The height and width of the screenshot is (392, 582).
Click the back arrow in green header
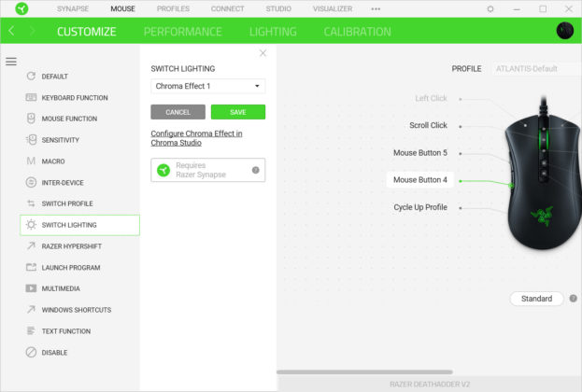11,31
